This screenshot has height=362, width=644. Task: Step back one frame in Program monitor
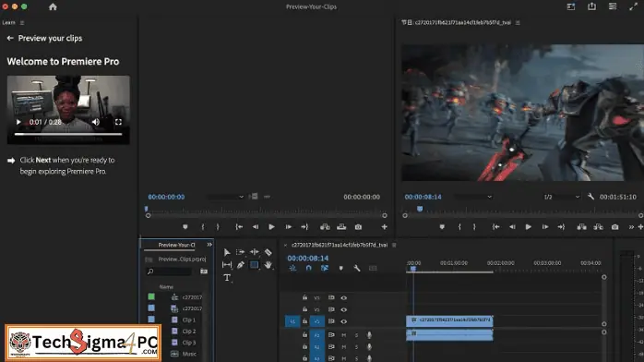[x=512, y=227]
